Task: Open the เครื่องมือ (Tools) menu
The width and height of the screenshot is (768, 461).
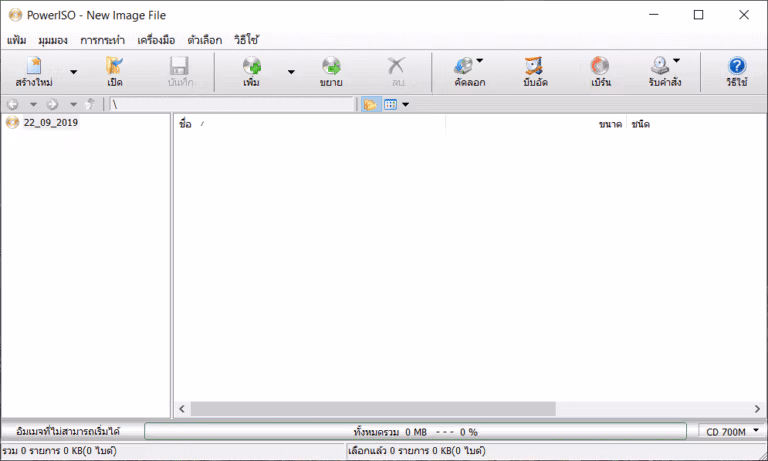Action: pos(156,40)
